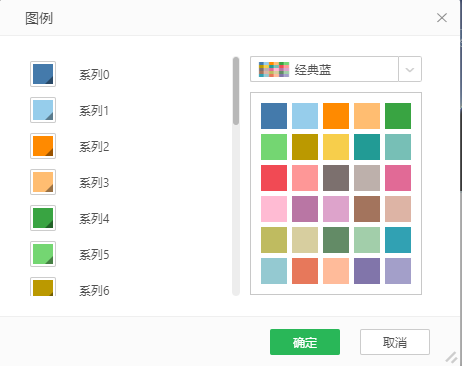Select the 系列5 light green color box
This screenshot has height=366, width=462.
pos(43,254)
